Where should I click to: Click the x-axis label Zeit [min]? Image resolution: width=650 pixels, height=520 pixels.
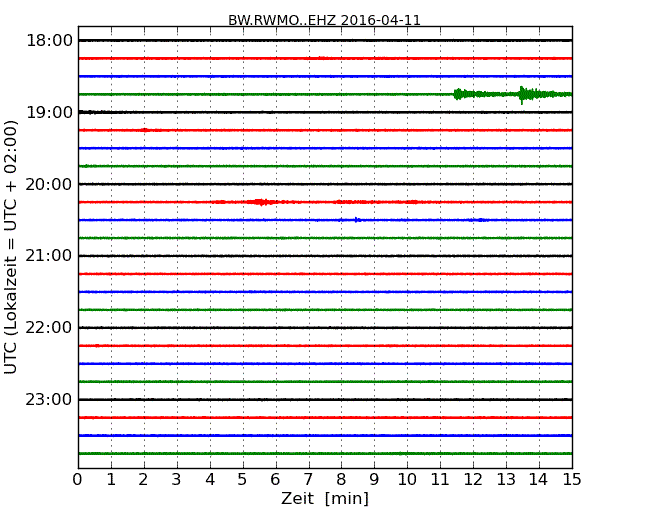click(325, 498)
